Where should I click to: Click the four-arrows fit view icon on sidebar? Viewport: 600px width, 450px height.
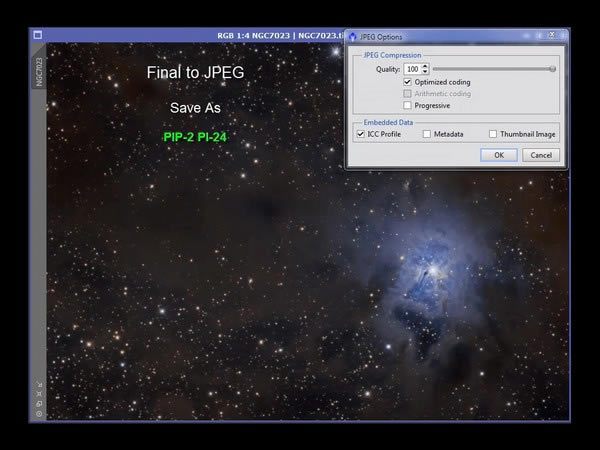click(39, 394)
